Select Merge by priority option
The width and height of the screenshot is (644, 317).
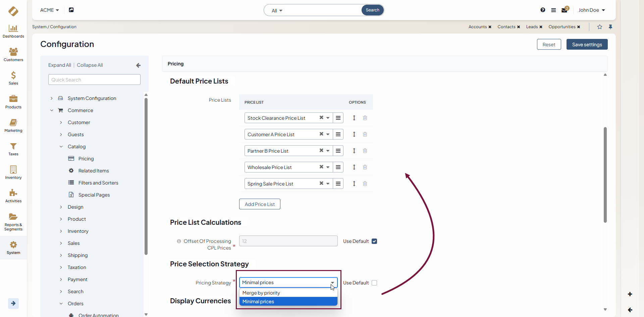288,293
